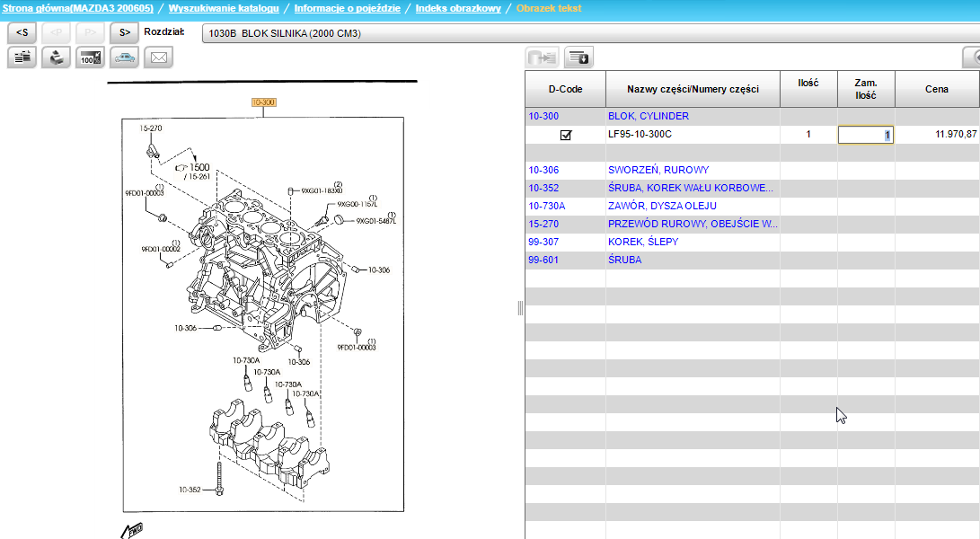Click the order quantity input field
This screenshot has height=539, width=980.
(865, 135)
